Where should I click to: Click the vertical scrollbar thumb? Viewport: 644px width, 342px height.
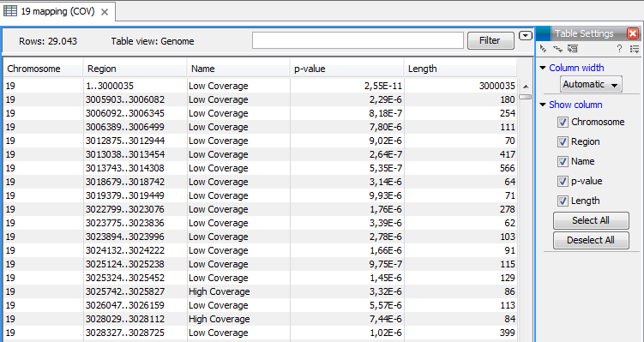click(x=526, y=97)
